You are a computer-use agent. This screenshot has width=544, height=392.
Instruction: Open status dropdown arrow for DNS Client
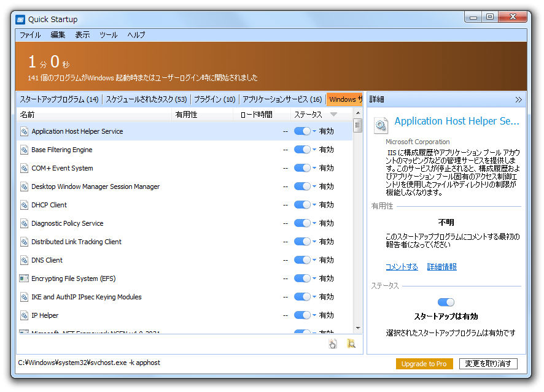314,259
